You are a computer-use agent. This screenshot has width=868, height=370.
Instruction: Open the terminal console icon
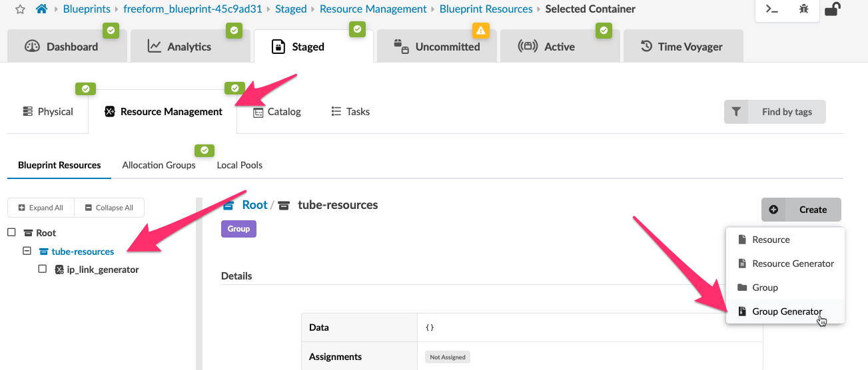(x=772, y=9)
